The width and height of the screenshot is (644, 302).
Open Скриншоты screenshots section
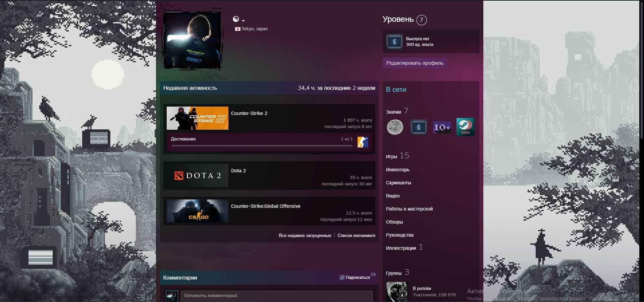pos(398,183)
